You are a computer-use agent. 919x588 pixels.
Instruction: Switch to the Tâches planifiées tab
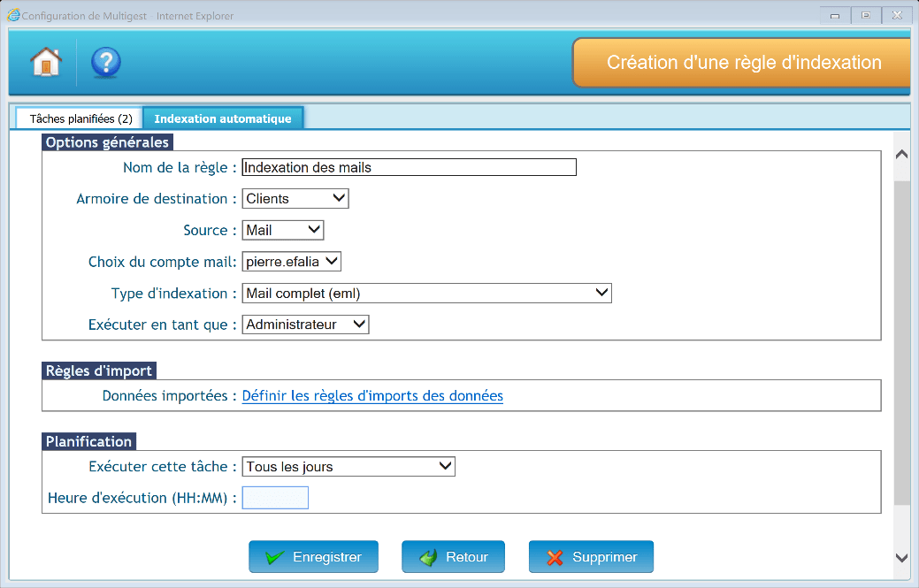coord(80,118)
